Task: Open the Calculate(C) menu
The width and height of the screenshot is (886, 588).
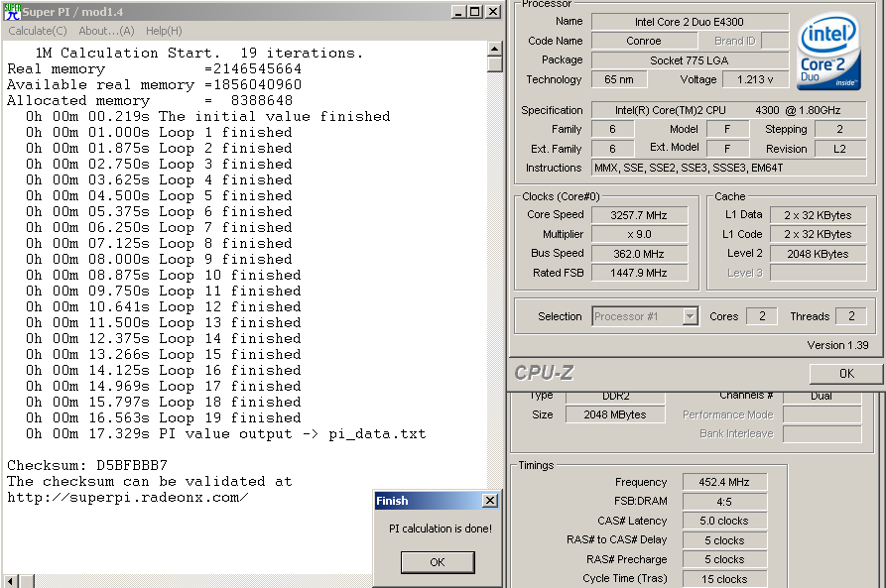Action: point(38,31)
